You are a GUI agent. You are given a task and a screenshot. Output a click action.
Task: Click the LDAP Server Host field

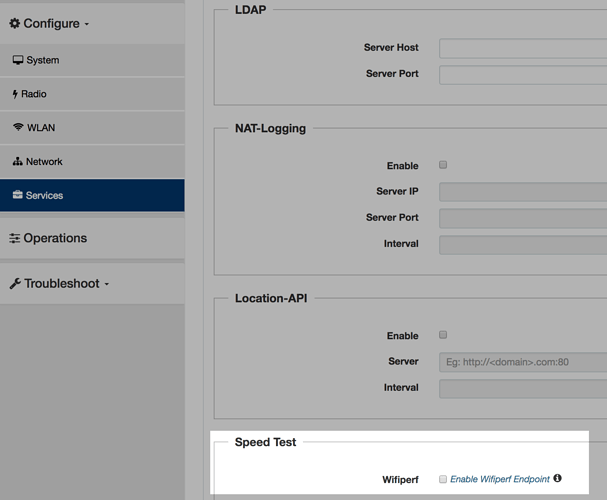[522, 48]
